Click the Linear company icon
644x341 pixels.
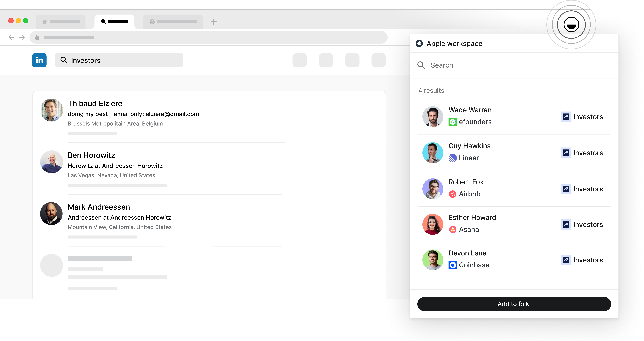click(453, 158)
